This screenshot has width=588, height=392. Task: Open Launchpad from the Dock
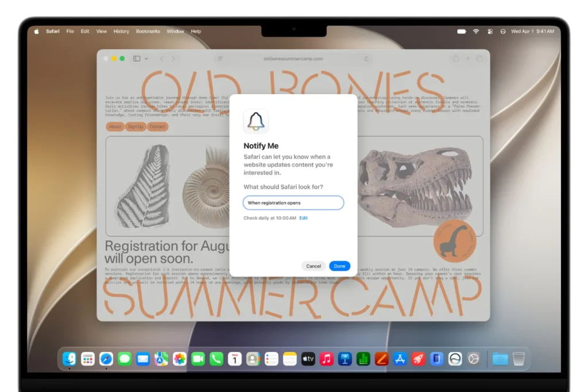[x=88, y=359]
